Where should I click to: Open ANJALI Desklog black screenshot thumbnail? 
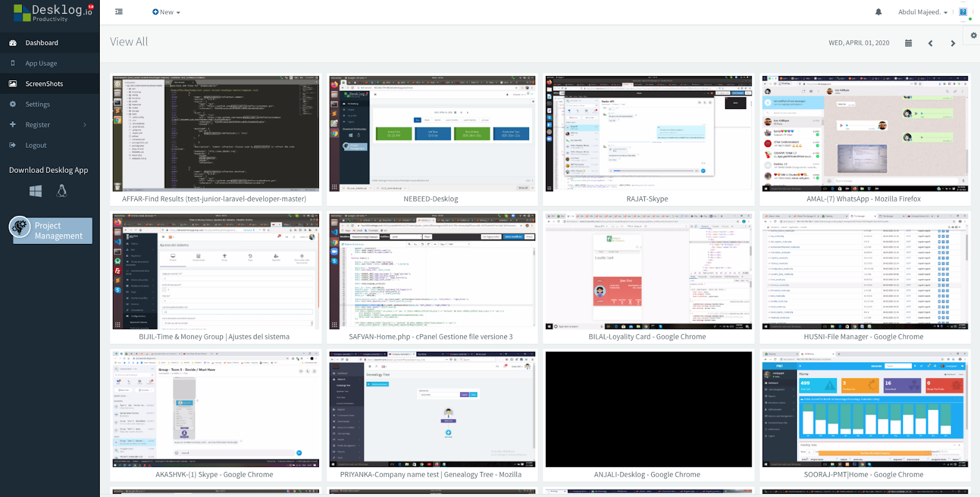(649, 409)
